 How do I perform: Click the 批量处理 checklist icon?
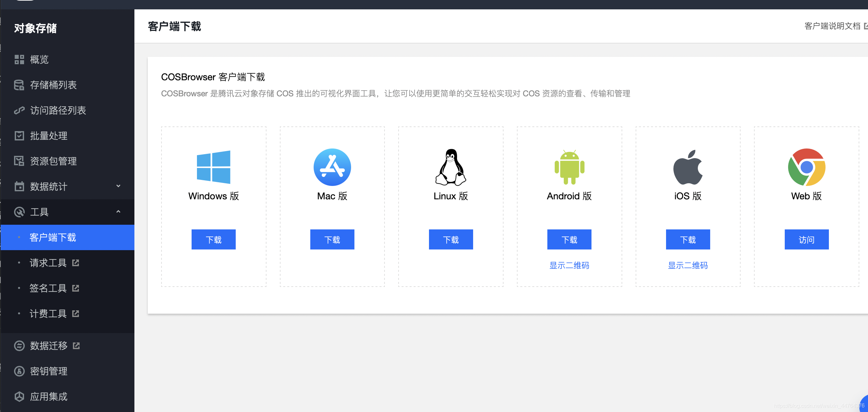pyautogui.click(x=19, y=136)
